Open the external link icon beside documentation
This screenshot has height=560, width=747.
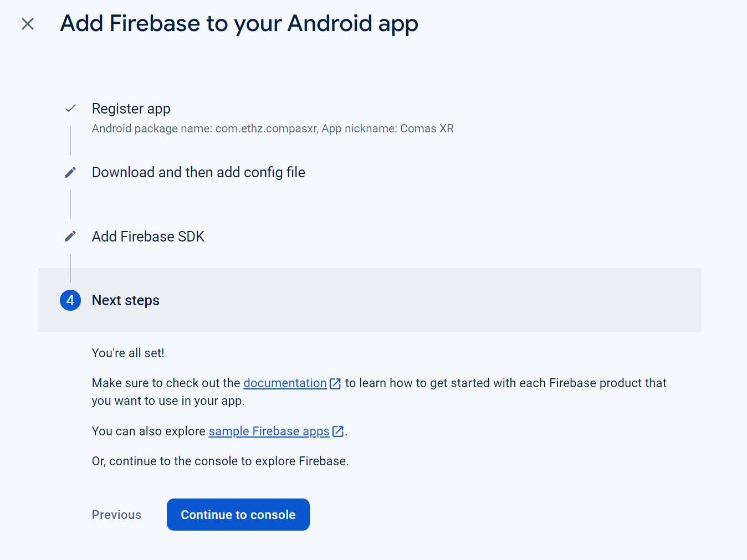point(335,383)
